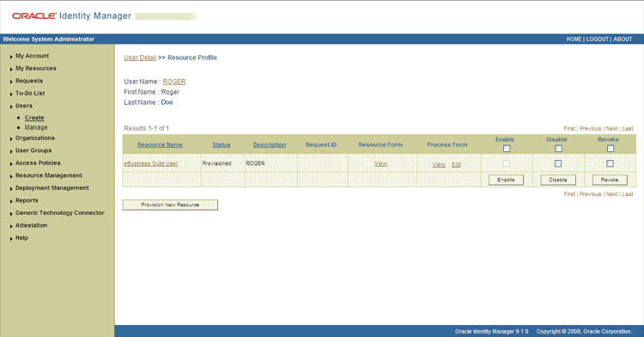This screenshot has width=644, height=337.
Task: Click the Enable button
Action: click(506, 180)
